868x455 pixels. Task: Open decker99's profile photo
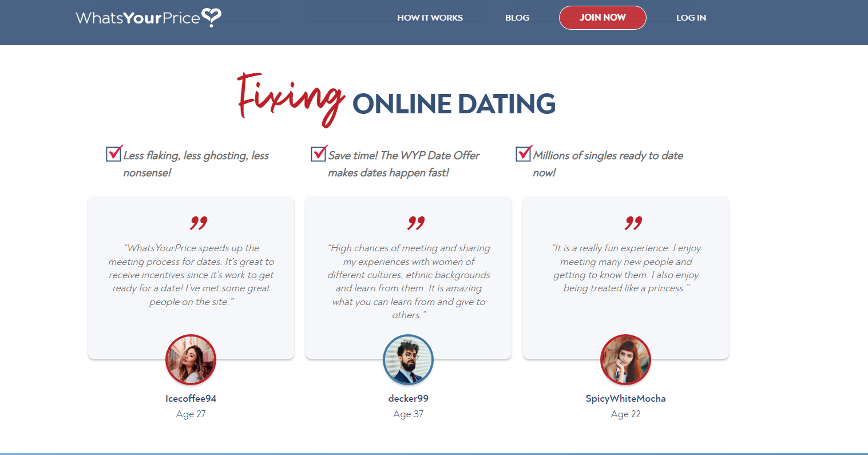point(408,360)
